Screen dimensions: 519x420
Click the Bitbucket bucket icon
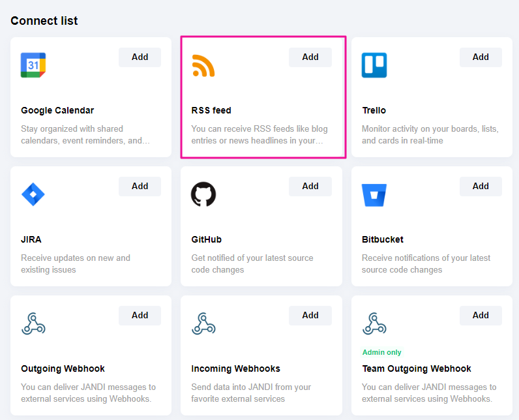coord(374,194)
